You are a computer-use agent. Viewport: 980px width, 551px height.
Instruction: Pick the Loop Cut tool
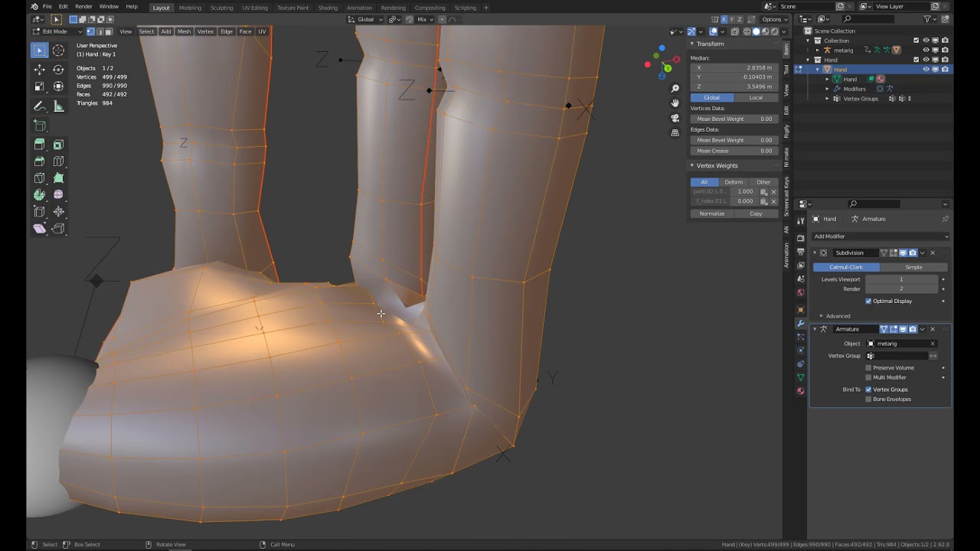point(58,161)
